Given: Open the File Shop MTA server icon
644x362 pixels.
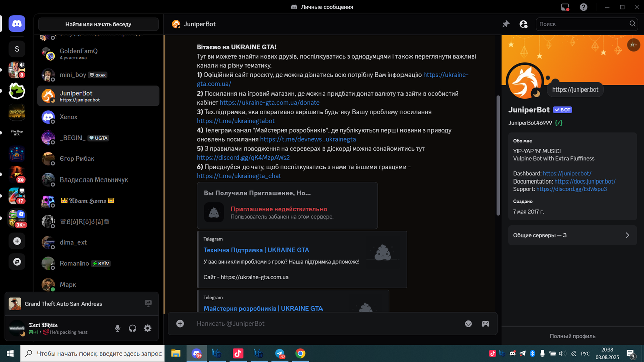Looking at the screenshot, I should pos(17,133).
